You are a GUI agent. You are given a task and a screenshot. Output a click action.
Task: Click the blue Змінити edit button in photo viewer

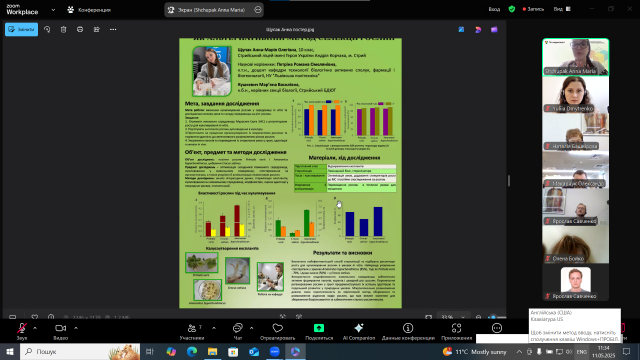[22, 29]
